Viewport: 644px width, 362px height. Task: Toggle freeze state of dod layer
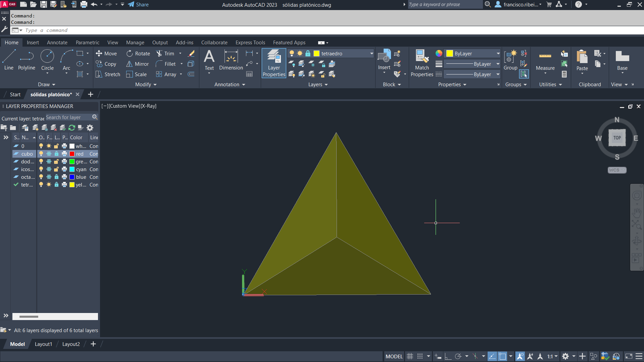click(49, 161)
